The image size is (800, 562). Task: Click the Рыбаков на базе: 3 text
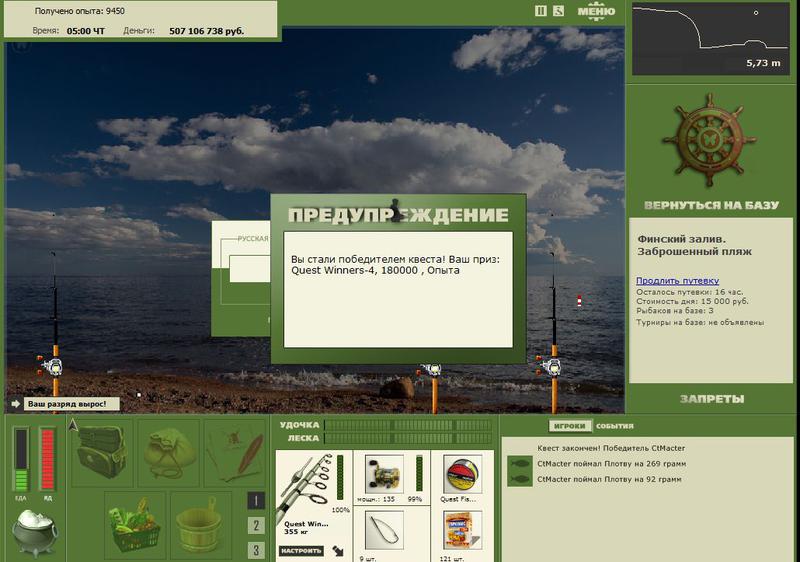click(x=674, y=311)
